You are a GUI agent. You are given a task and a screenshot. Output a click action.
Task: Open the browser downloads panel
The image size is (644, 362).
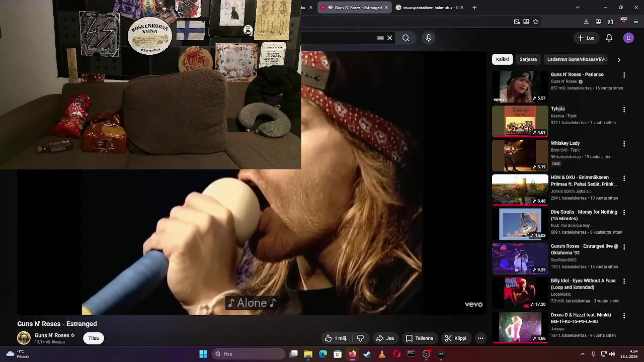pyautogui.click(x=586, y=22)
